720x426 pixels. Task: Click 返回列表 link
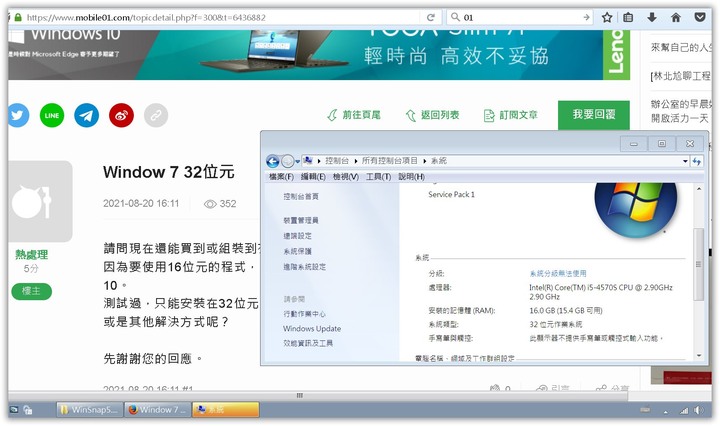click(433, 115)
